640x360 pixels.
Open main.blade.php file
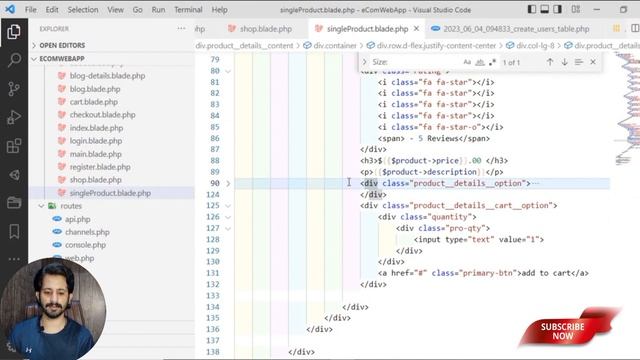pyautogui.click(x=96, y=154)
